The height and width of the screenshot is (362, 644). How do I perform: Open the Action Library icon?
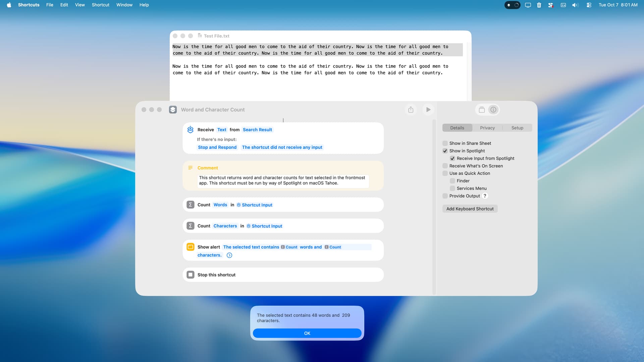[x=482, y=110]
